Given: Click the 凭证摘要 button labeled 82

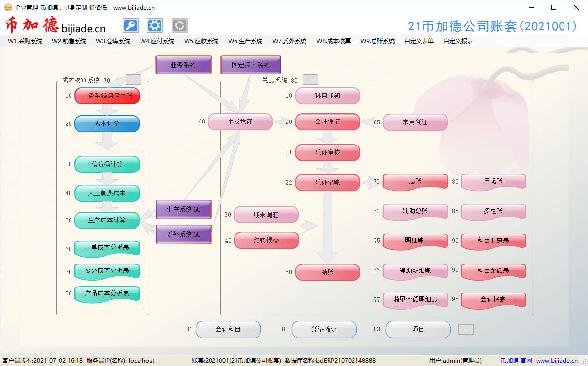Looking at the screenshot, I should point(324,329).
